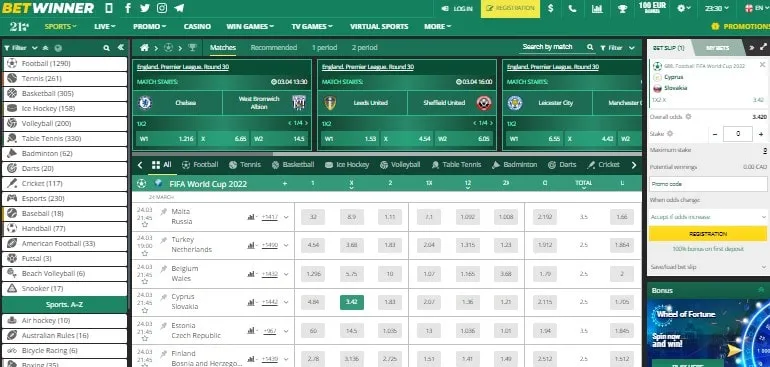Pin the Turkey Netherlands match

pos(164,240)
